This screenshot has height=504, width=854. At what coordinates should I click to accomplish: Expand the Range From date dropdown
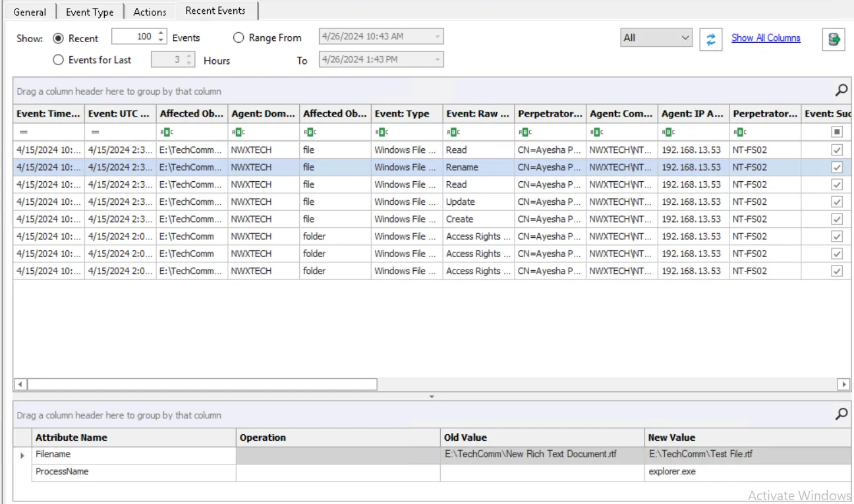(438, 37)
